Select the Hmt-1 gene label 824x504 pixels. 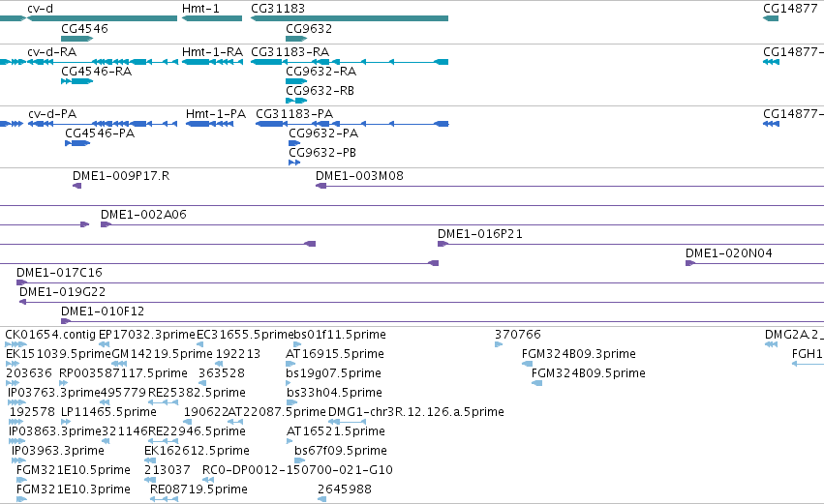[200, 9]
